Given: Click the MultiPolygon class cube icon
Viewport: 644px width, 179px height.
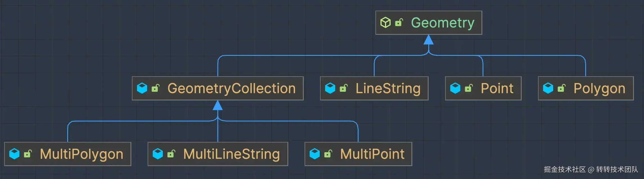Looking at the screenshot, I should coord(14,154).
